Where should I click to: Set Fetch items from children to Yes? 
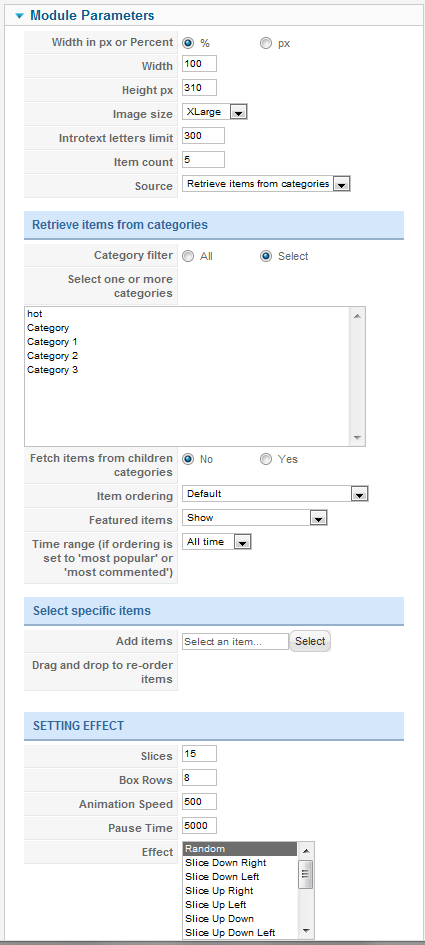(265, 459)
